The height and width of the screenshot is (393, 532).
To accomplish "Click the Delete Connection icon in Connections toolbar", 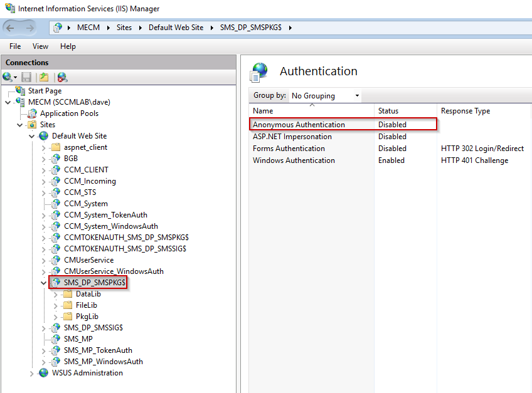I will 63,77.
